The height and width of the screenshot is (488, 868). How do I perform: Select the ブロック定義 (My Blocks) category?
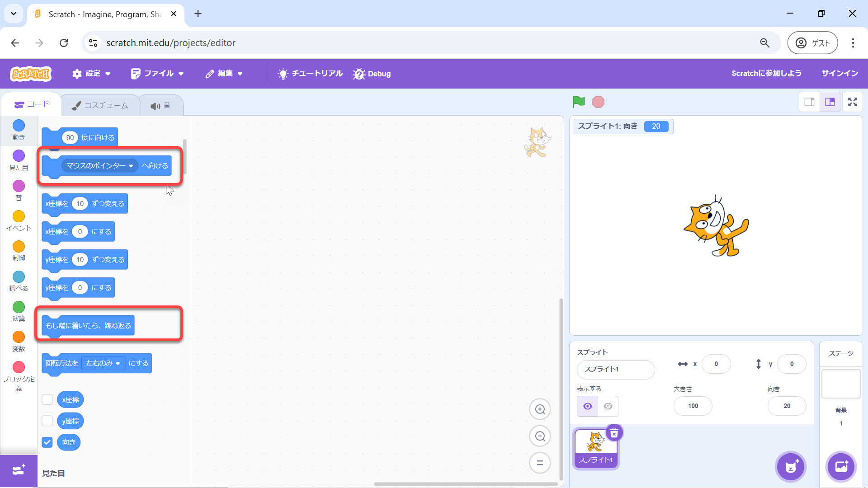coord(19,376)
